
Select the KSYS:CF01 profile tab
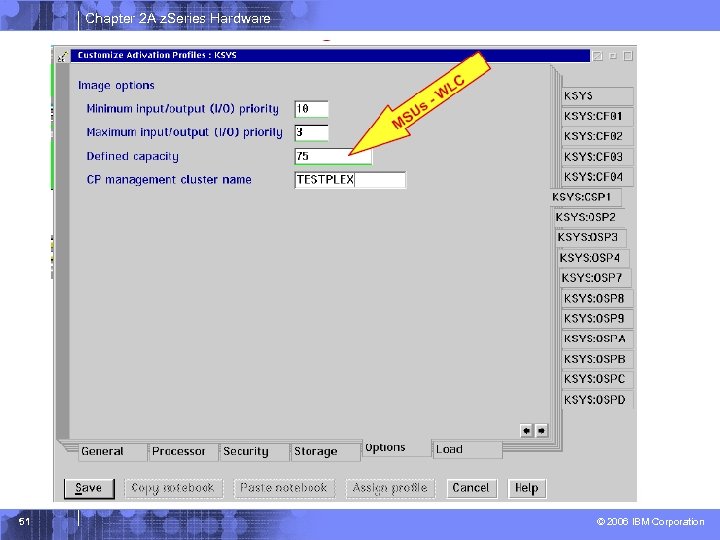click(x=597, y=117)
